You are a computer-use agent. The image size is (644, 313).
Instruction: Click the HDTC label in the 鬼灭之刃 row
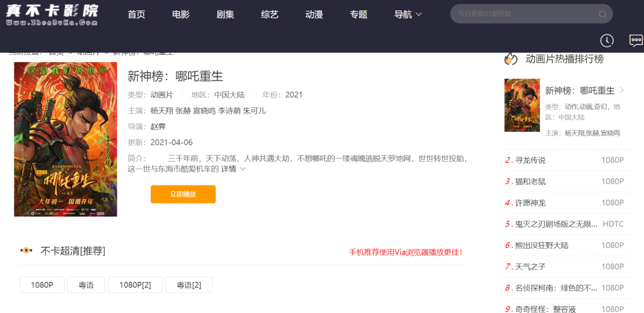tap(613, 224)
